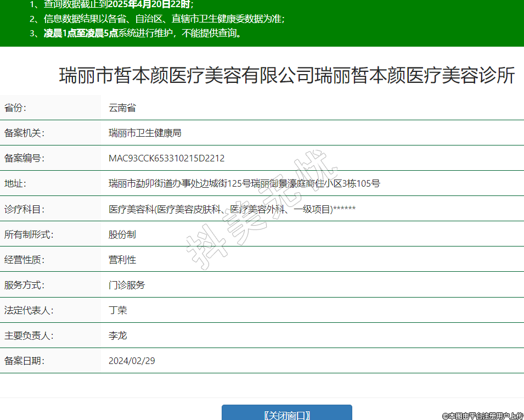The image size is (524, 420).
Task: Click the 地址 field label
Action: coord(15,184)
